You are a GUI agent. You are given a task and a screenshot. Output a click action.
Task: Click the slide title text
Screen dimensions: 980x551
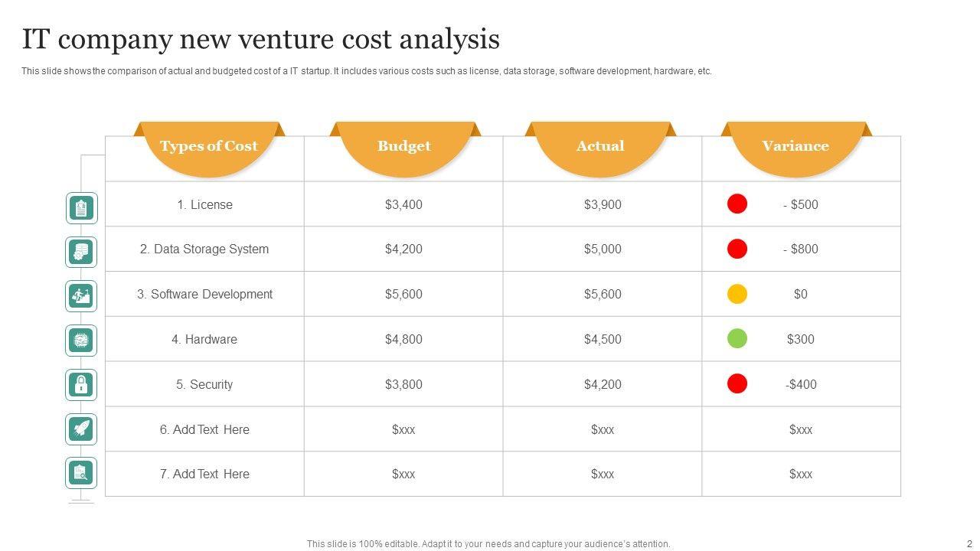coord(261,38)
